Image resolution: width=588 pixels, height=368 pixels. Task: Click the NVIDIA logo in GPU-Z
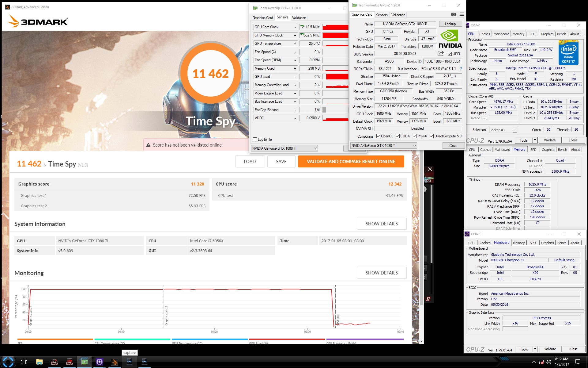[450, 39]
